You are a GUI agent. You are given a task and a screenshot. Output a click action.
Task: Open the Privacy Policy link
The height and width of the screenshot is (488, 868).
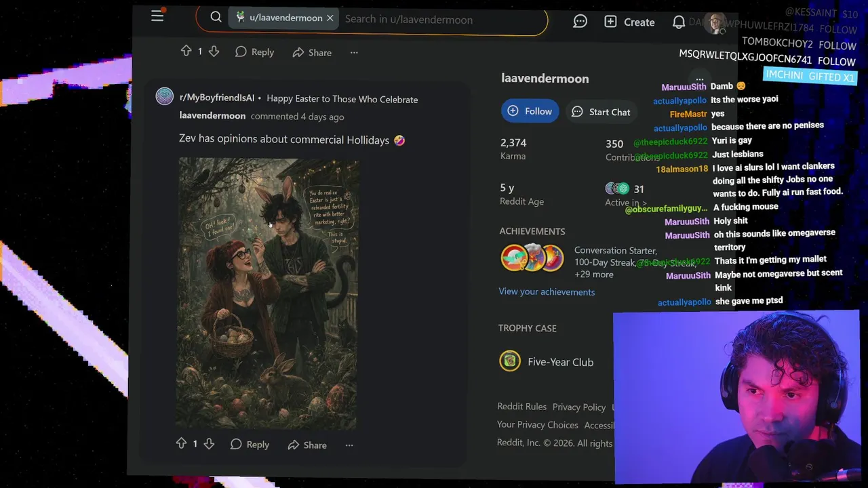[578, 407]
